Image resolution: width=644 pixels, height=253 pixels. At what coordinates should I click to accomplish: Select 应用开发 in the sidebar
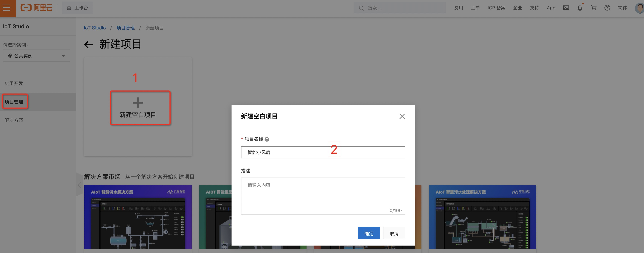(x=14, y=83)
